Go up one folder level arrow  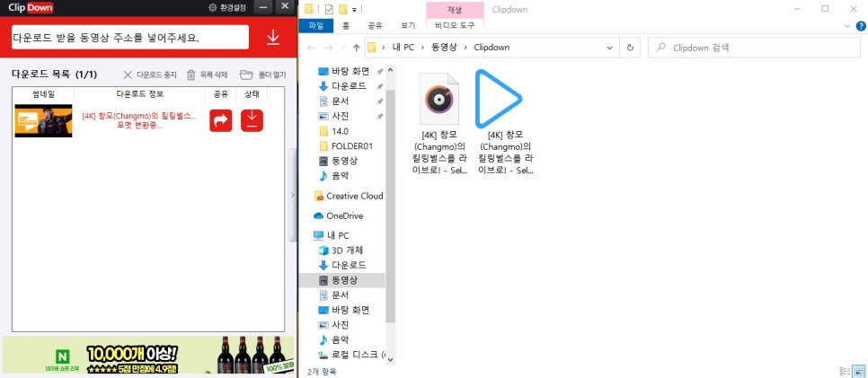(x=357, y=48)
